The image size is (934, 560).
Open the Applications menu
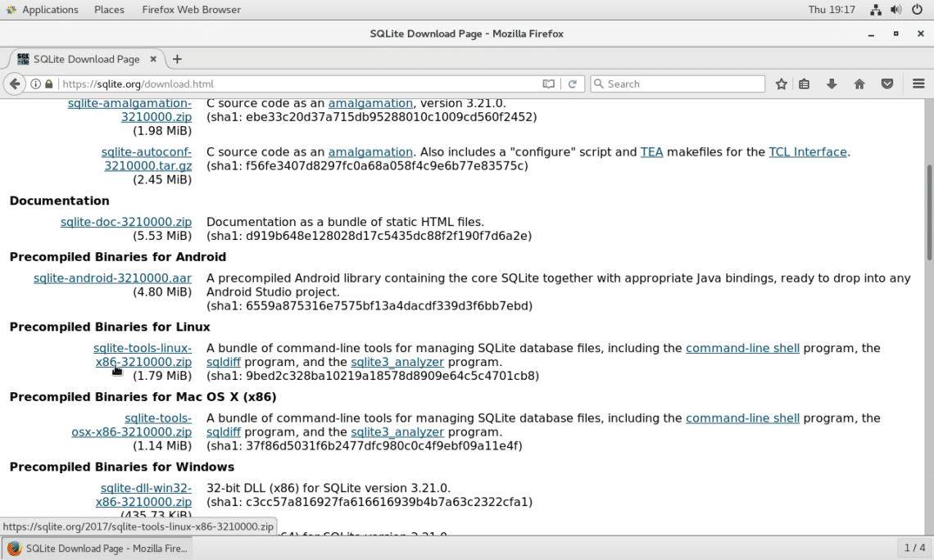pos(43,10)
